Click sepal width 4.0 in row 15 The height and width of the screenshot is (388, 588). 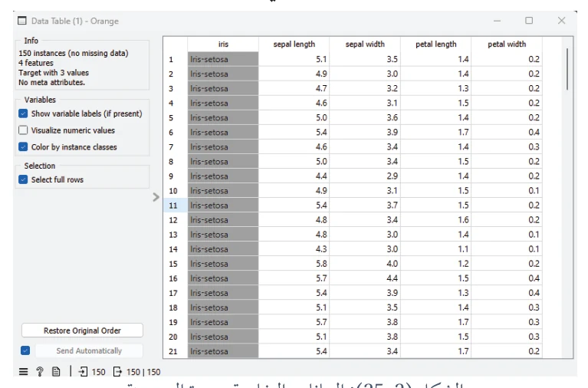[364, 264]
